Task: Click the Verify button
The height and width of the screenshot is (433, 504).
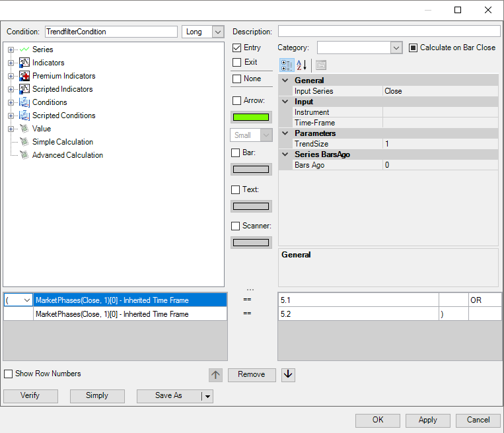Action: point(30,396)
